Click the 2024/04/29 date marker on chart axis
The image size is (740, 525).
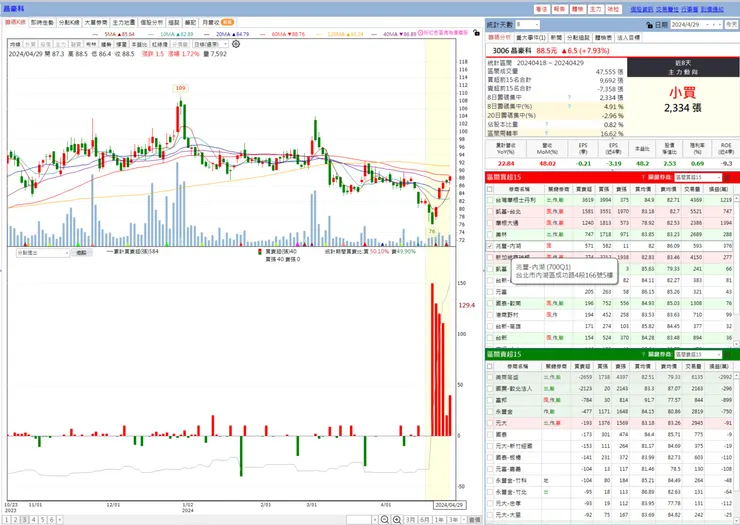click(x=449, y=505)
